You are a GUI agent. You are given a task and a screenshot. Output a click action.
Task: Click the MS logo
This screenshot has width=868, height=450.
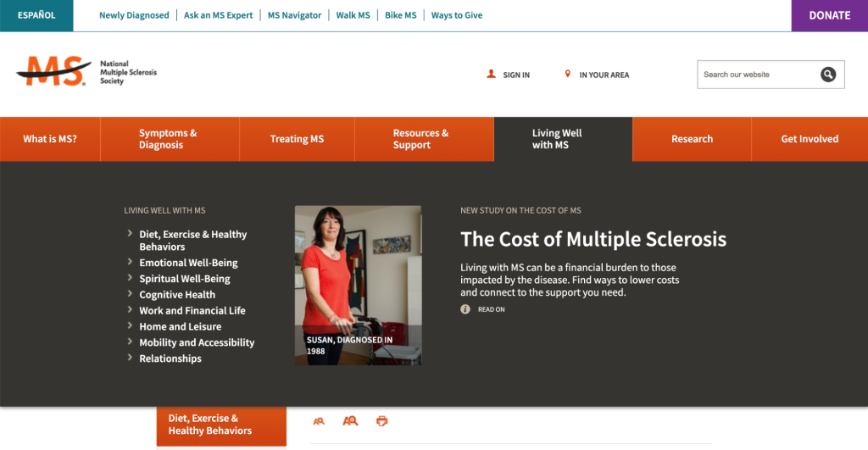pos(53,71)
